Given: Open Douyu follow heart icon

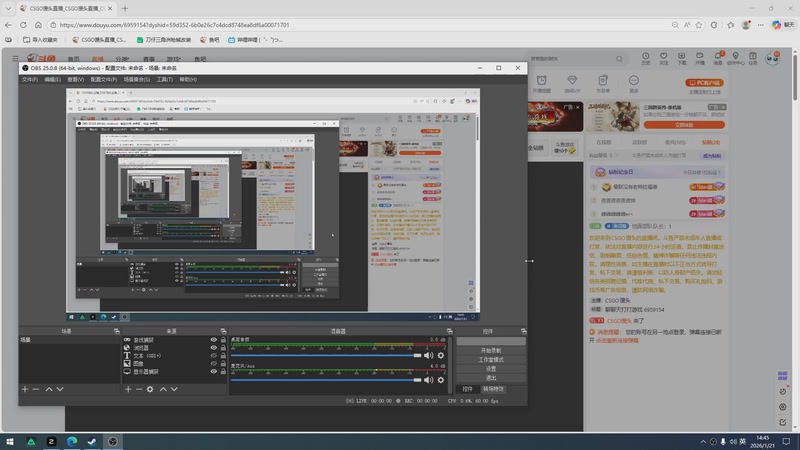Looking at the screenshot, I should [663, 58].
